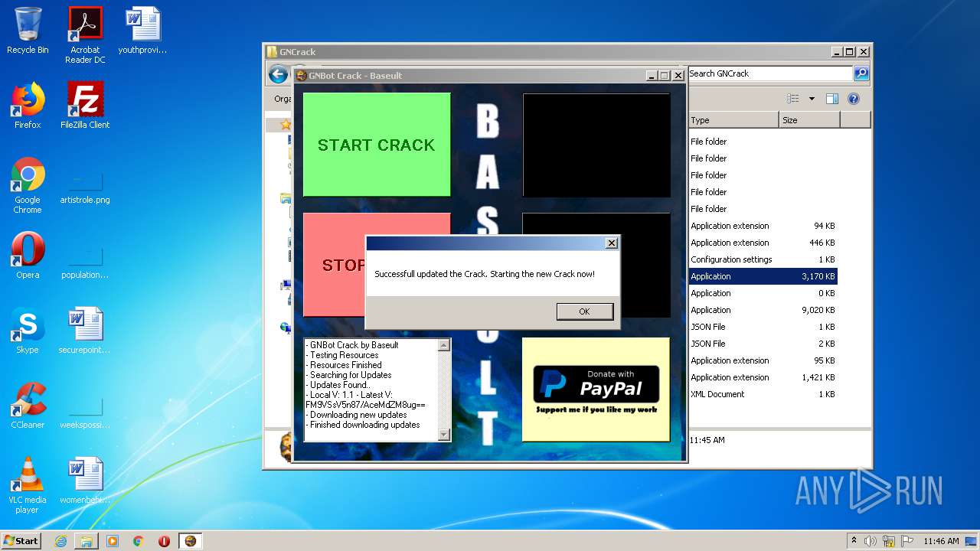The image size is (980, 551).
Task: Show hidden tray icons arrow
Action: (x=854, y=540)
